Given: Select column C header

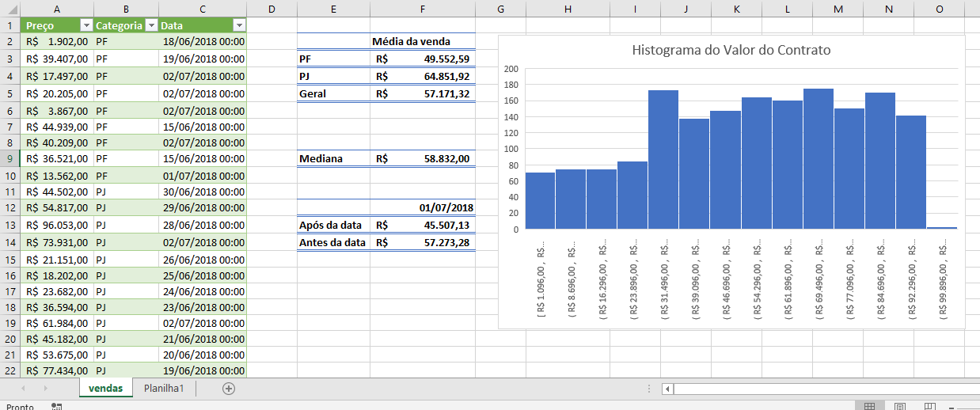Looking at the screenshot, I should [203, 9].
